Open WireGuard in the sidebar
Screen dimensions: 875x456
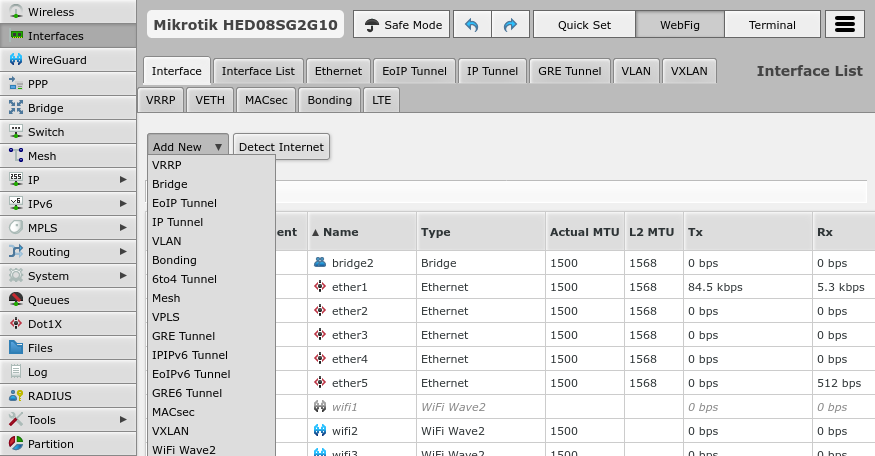[x=57, y=60]
